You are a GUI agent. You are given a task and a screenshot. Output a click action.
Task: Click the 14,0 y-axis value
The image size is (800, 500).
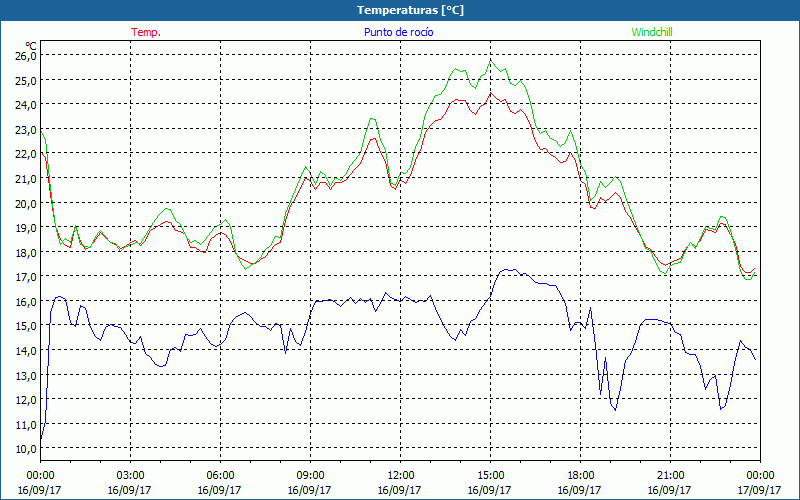pyautogui.click(x=26, y=351)
